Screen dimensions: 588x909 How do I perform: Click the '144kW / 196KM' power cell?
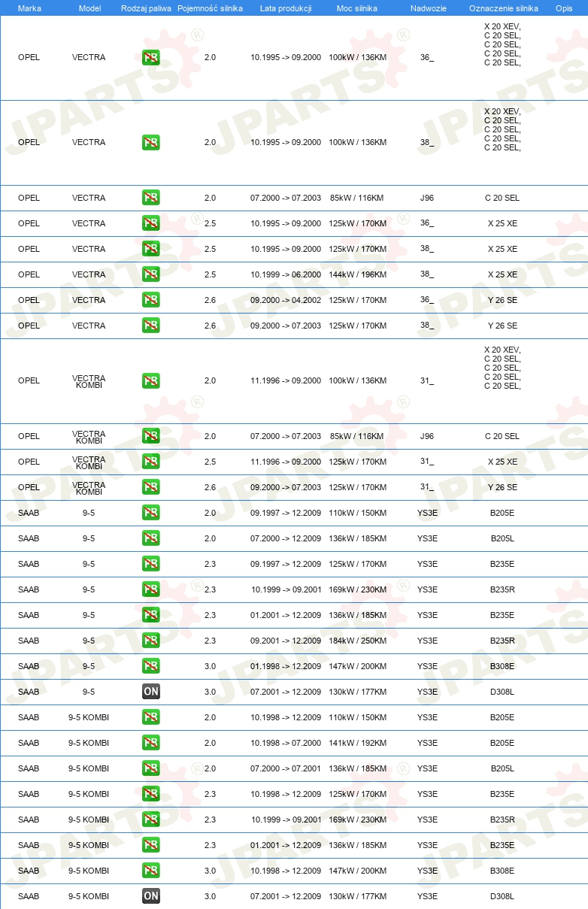pyautogui.click(x=357, y=274)
